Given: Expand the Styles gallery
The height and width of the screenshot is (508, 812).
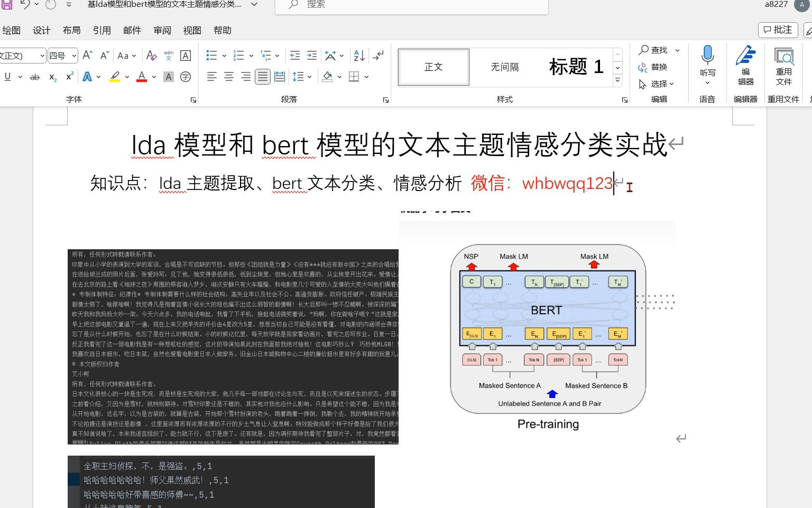Looking at the screenshot, I should pyautogui.click(x=617, y=80).
